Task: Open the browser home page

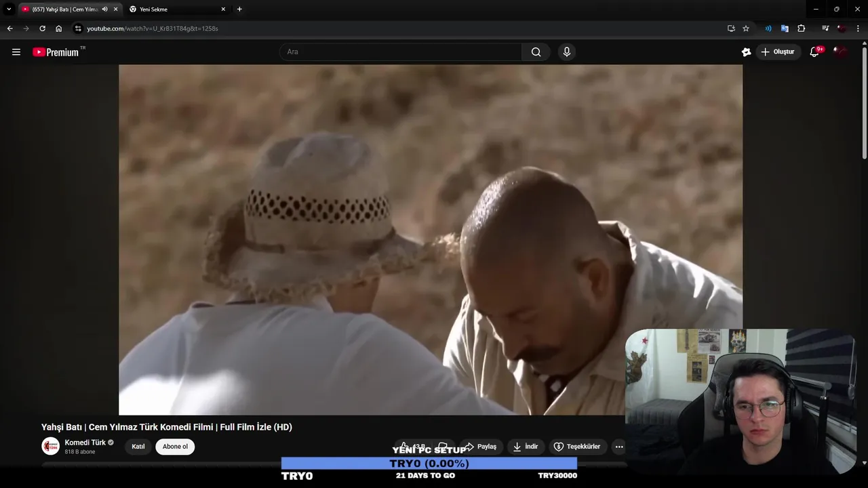Action: 59,28
